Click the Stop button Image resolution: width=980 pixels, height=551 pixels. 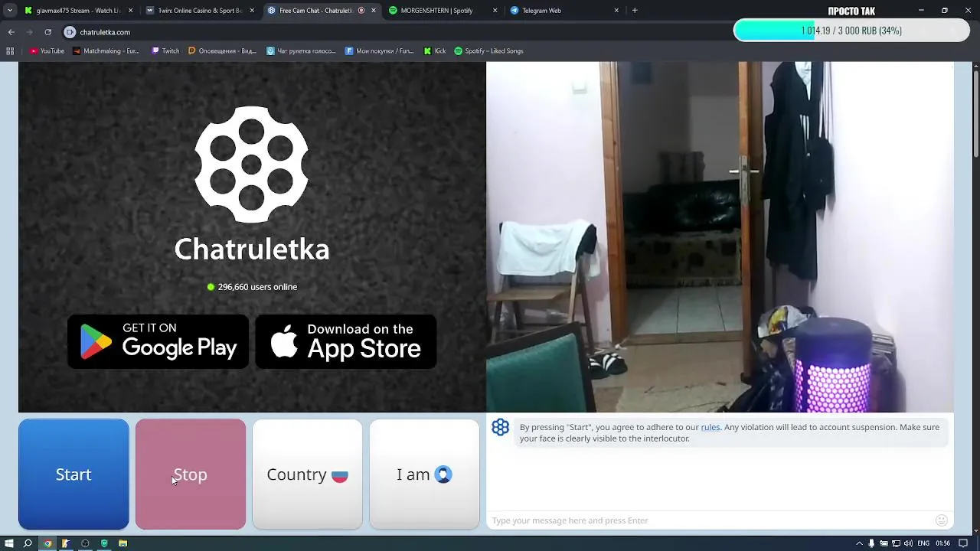[191, 474]
